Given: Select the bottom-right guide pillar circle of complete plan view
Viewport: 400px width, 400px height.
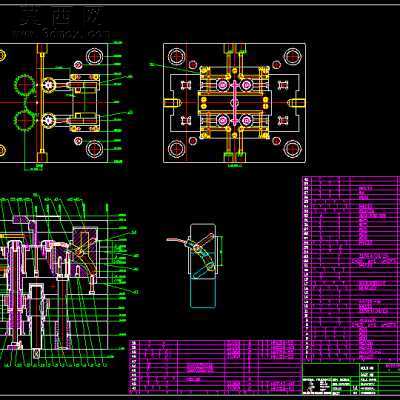Looking at the screenshot, I should (x=293, y=149).
